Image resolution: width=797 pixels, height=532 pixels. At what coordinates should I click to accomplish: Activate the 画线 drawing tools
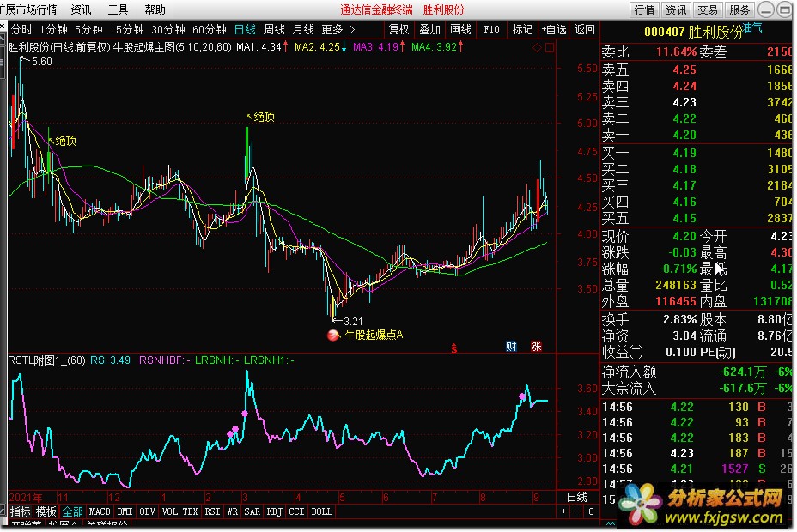coord(460,29)
